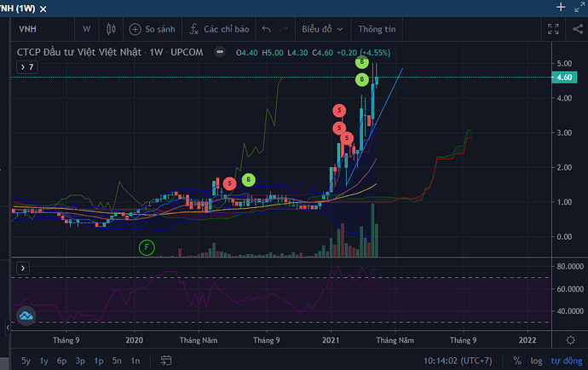Open the Thông tin menu
588x370 pixels.
[x=377, y=29]
